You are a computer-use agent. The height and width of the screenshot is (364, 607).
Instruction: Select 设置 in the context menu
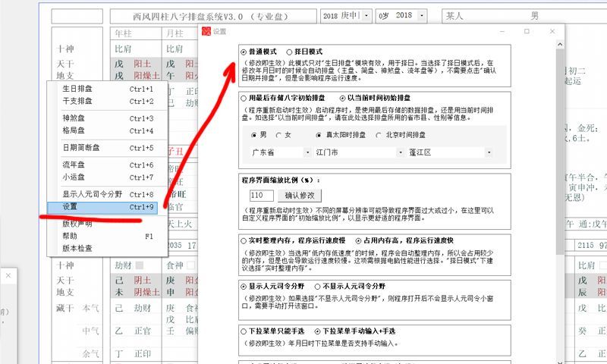[x=102, y=207]
